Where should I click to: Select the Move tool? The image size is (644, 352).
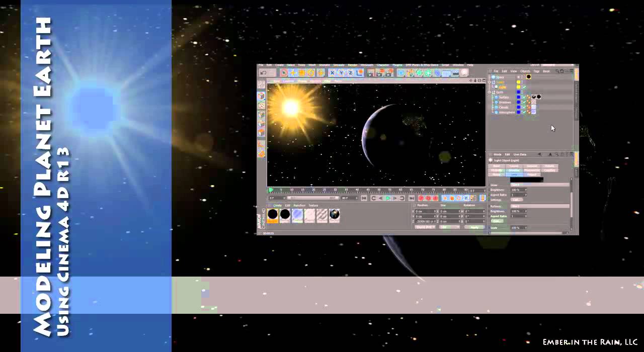coord(293,72)
